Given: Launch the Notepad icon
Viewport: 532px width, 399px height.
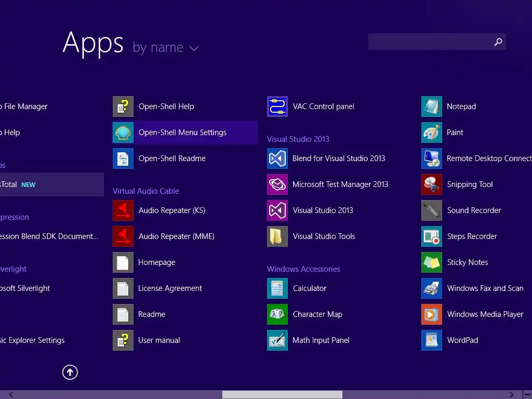Looking at the screenshot, I should (432, 107).
